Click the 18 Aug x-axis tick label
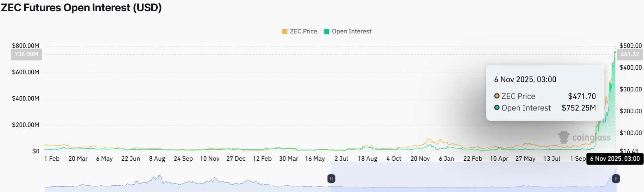 (367, 159)
